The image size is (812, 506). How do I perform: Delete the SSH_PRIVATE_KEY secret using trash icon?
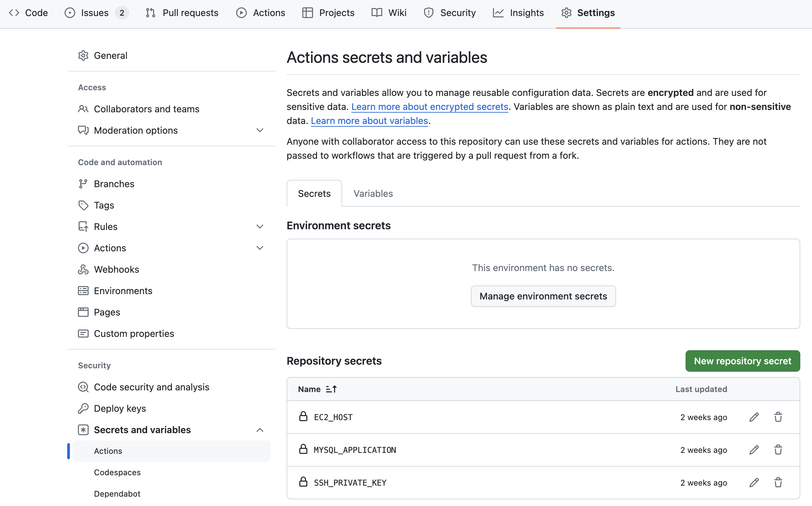point(778,483)
